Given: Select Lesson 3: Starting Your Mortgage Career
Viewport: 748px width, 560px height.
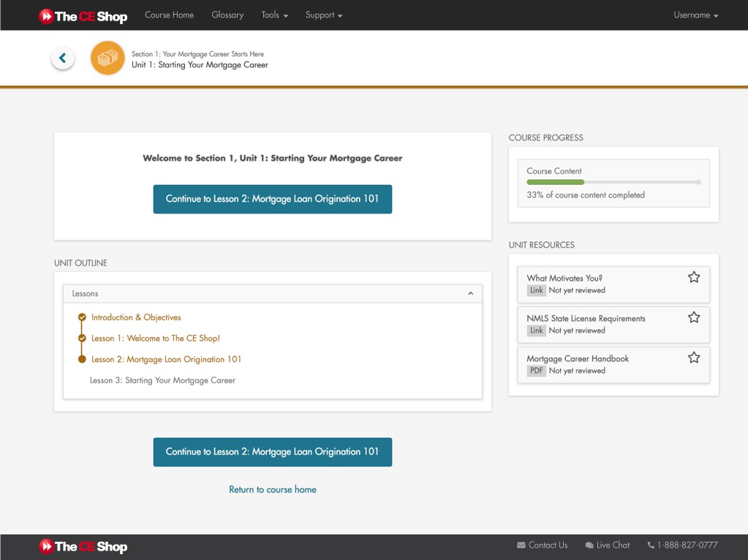Looking at the screenshot, I should 162,380.
